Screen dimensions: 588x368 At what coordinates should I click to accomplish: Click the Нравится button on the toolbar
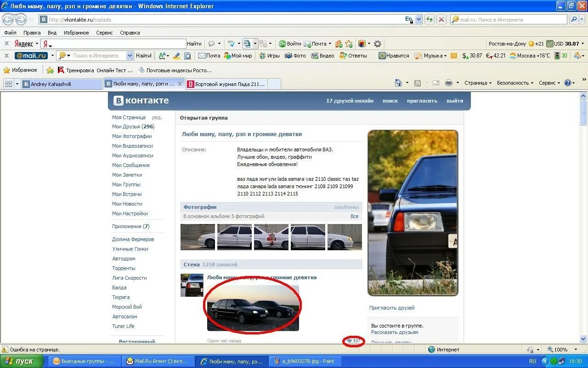click(x=394, y=56)
